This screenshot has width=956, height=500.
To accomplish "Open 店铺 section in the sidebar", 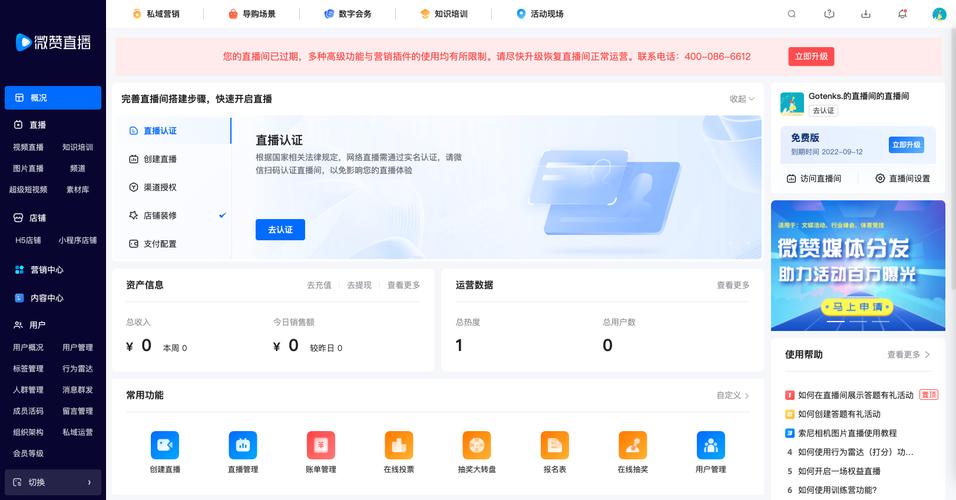I will (x=30, y=218).
